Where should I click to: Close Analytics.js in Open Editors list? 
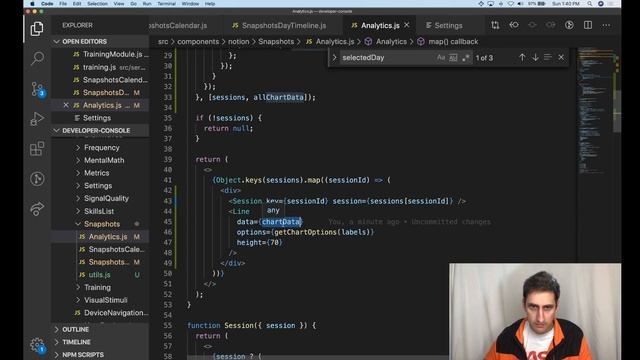tap(66, 105)
